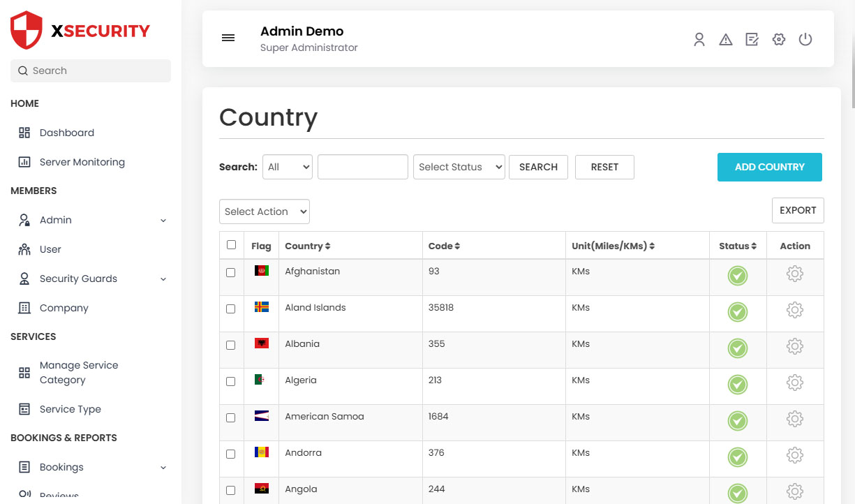The image size is (855, 504).
Task: Open the Algeria action gear icon
Action: tap(795, 383)
